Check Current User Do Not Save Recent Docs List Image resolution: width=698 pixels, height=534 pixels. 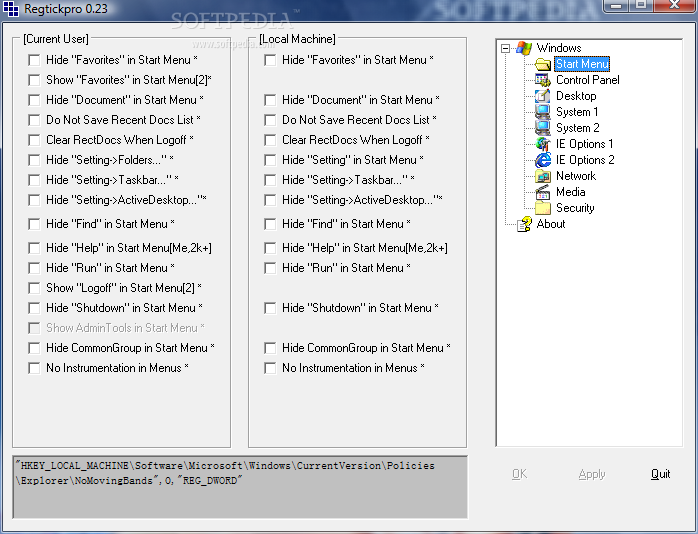point(34,120)
